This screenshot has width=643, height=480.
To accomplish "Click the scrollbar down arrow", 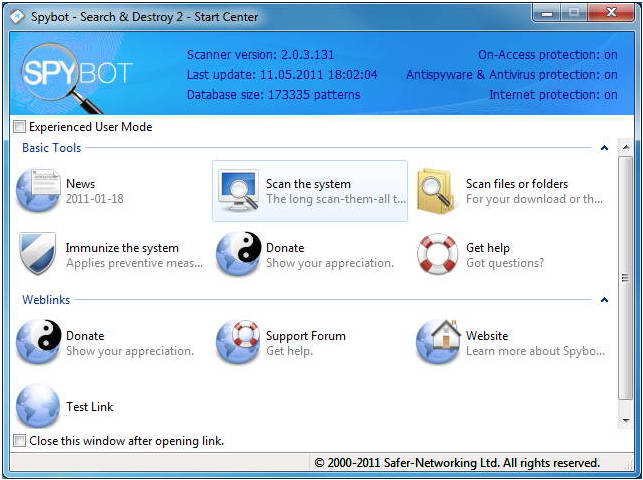I will click(x=626, y=421).
